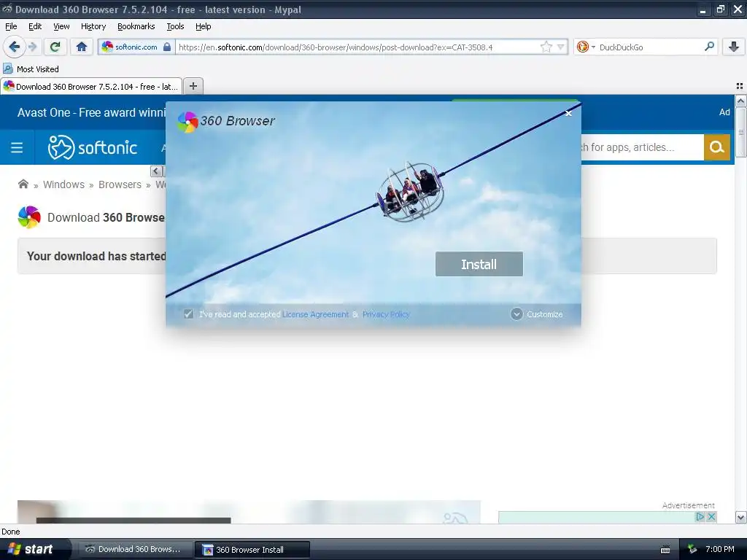Screen dimensions: 747x560
Task: Click the vertical scrollbar thumb
Action: point(740,133)
